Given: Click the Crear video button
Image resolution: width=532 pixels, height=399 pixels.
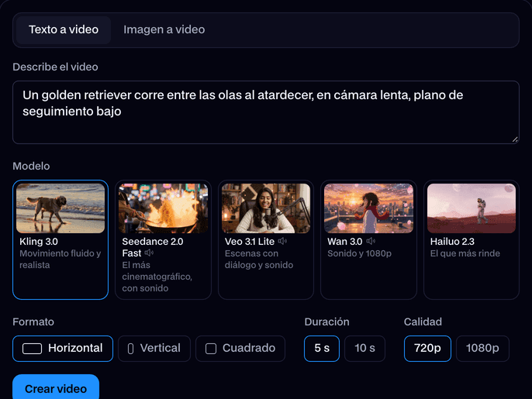Looking at the screenshot, I should [56, 388].
